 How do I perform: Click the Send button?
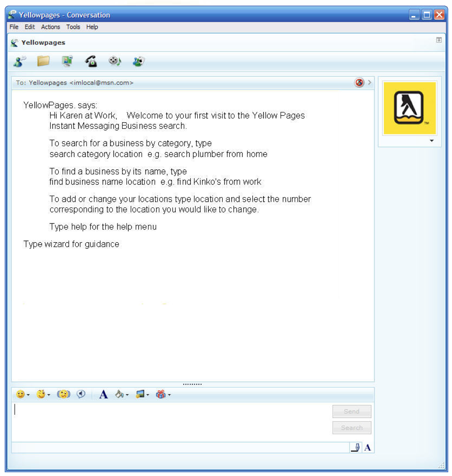(351, 412)
